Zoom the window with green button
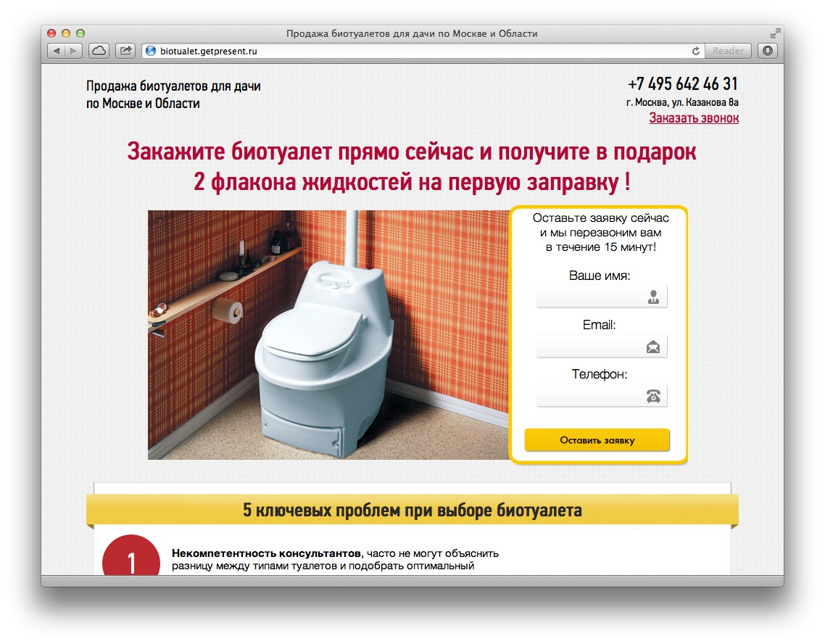The width and height of the screenshot is (825, 644). click(80, 33)
